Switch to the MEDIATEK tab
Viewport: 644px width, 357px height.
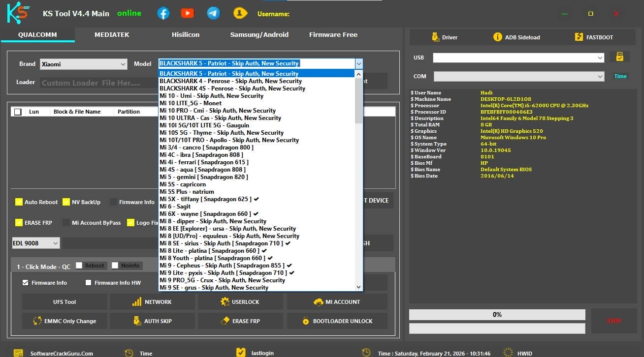tap(112, 34)
